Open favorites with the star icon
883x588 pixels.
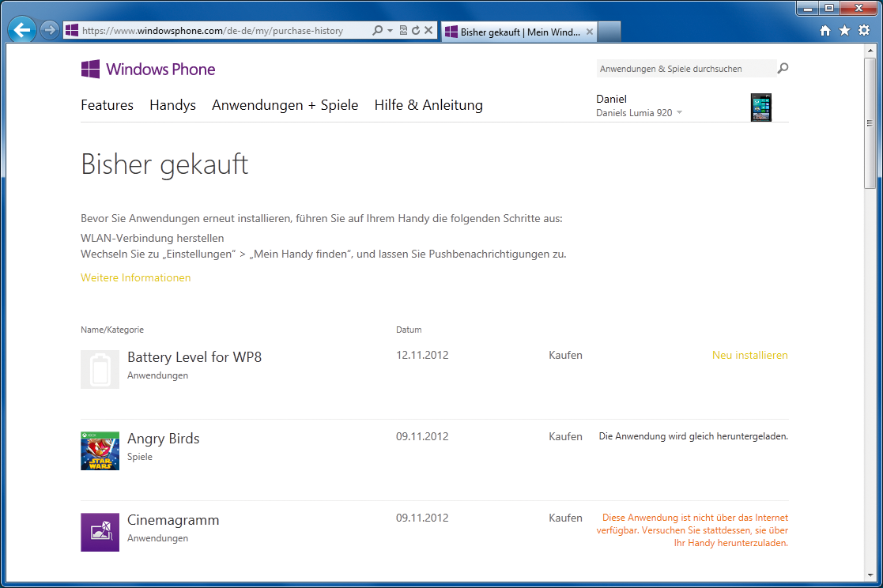[845, 30]
